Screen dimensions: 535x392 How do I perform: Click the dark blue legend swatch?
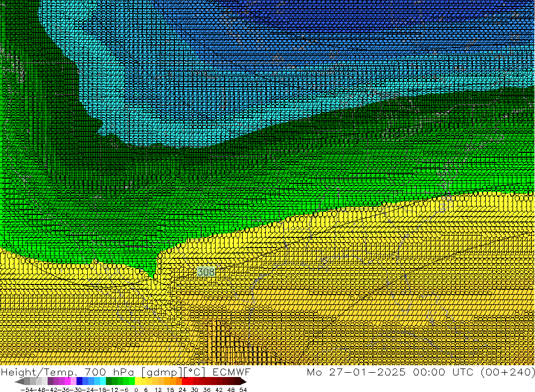point(80,381)
